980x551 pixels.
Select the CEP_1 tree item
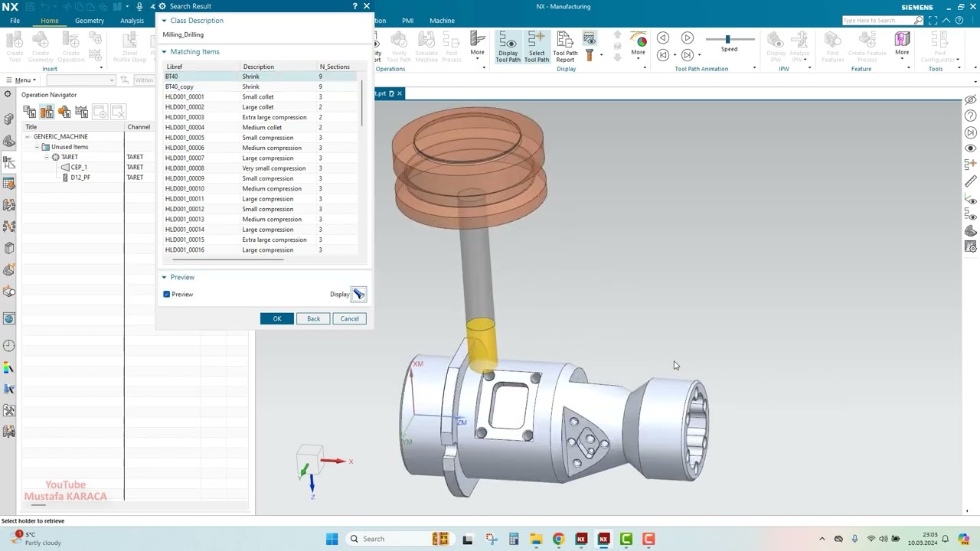[x=79, y=168]
